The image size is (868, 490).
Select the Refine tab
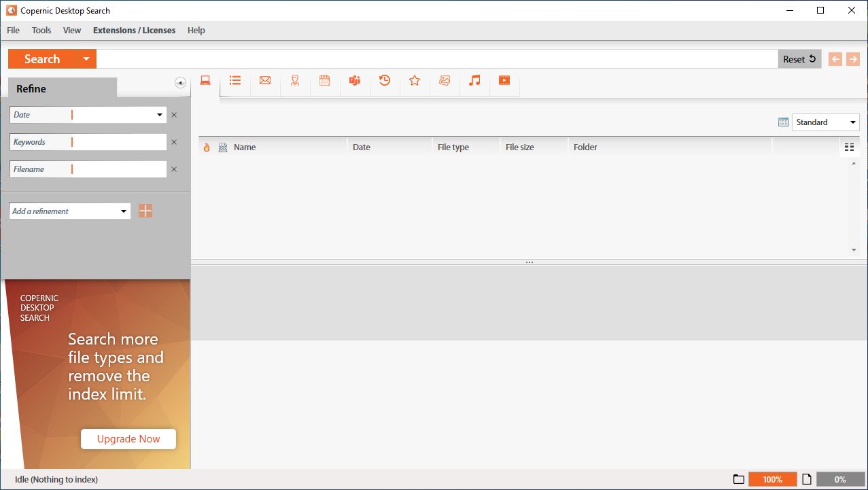(x=63, y=88)
